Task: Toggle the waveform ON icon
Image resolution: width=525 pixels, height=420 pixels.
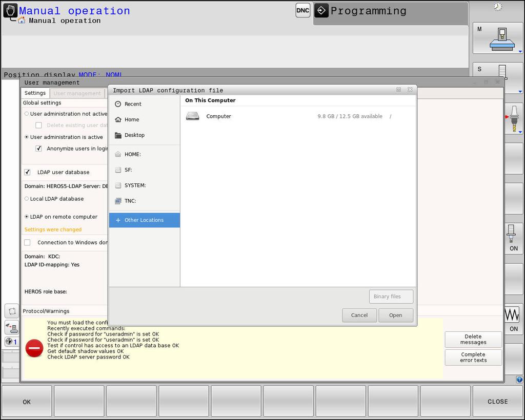Action: pyautogui.click(x=513, y=319)
